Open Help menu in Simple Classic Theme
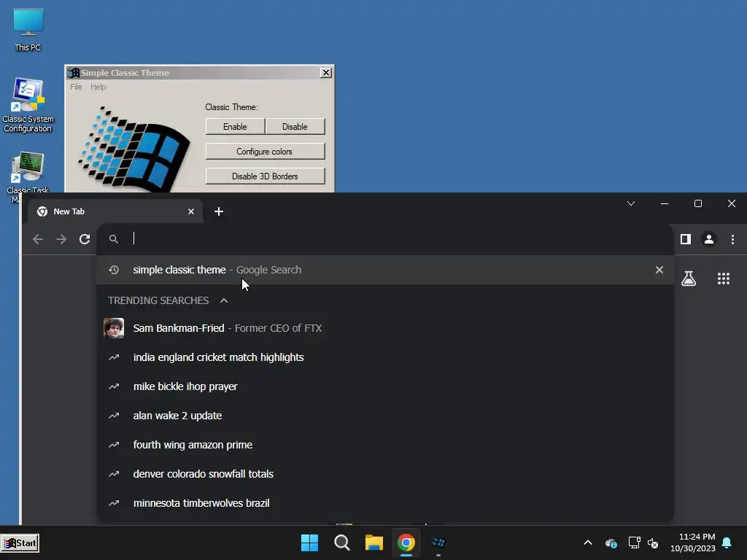This screenshot has height=560, width=747. [x=98, y=87]
